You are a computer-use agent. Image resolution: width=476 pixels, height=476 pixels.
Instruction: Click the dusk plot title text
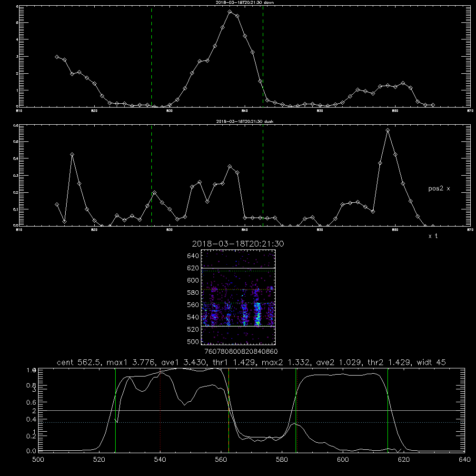[245, 121]
